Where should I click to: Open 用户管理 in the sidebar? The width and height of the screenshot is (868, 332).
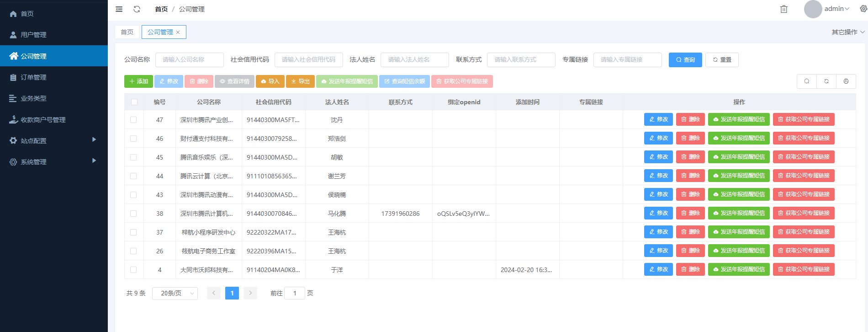click(54, 35)
